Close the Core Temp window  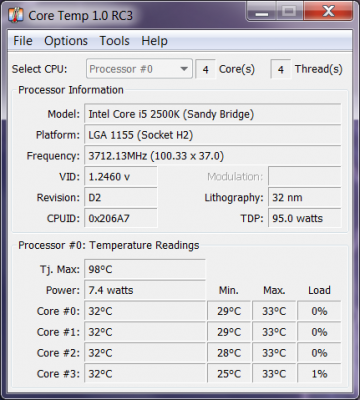click(328, 12)
